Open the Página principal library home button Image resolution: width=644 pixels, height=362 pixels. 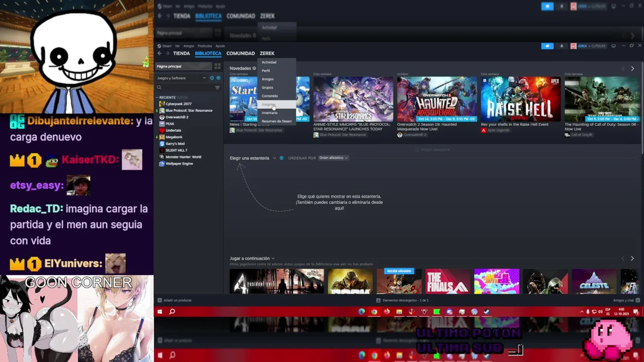coord(183,66)
